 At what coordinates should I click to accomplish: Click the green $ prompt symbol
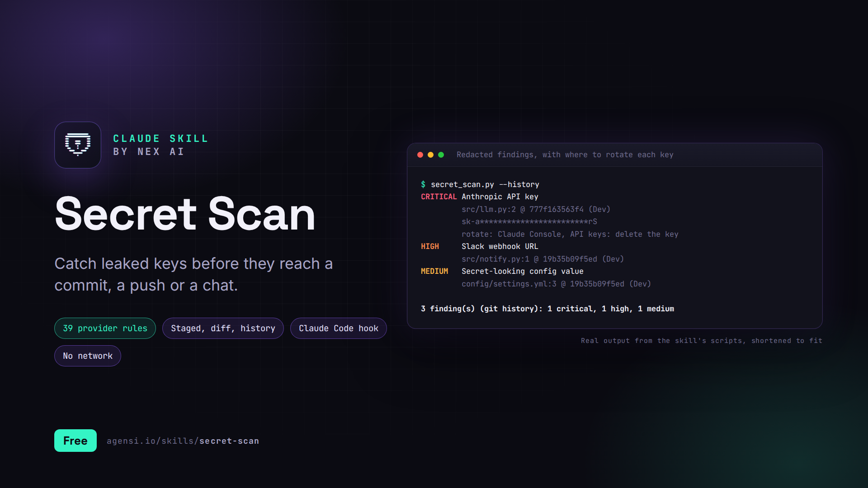pyautogui.click(x=423, y=184)
